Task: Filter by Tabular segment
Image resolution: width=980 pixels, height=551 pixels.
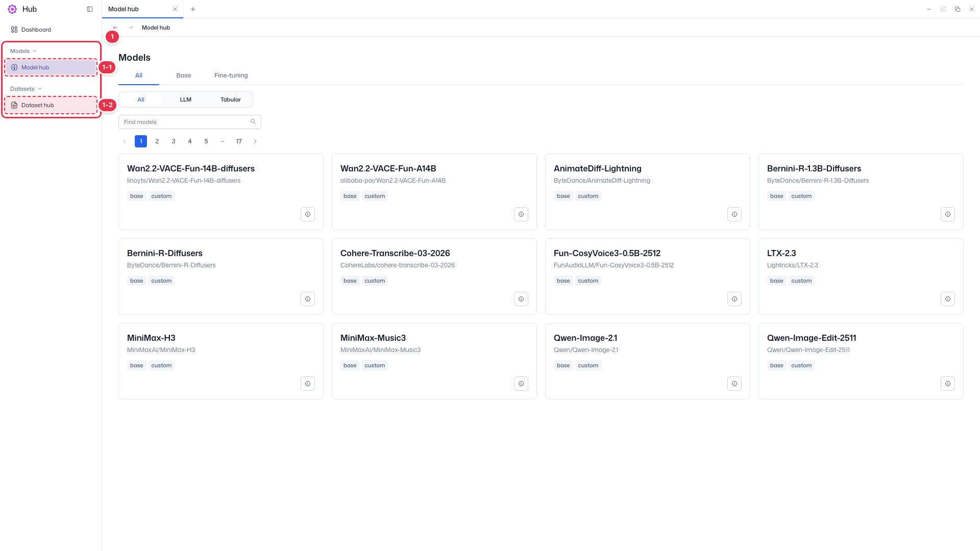Action: click(x=231, y=99)
